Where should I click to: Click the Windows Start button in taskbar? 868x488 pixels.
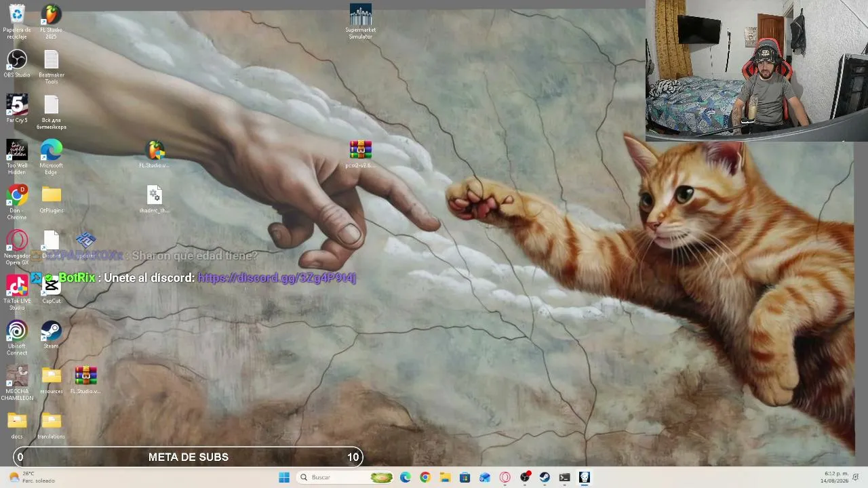coord(284,477)
